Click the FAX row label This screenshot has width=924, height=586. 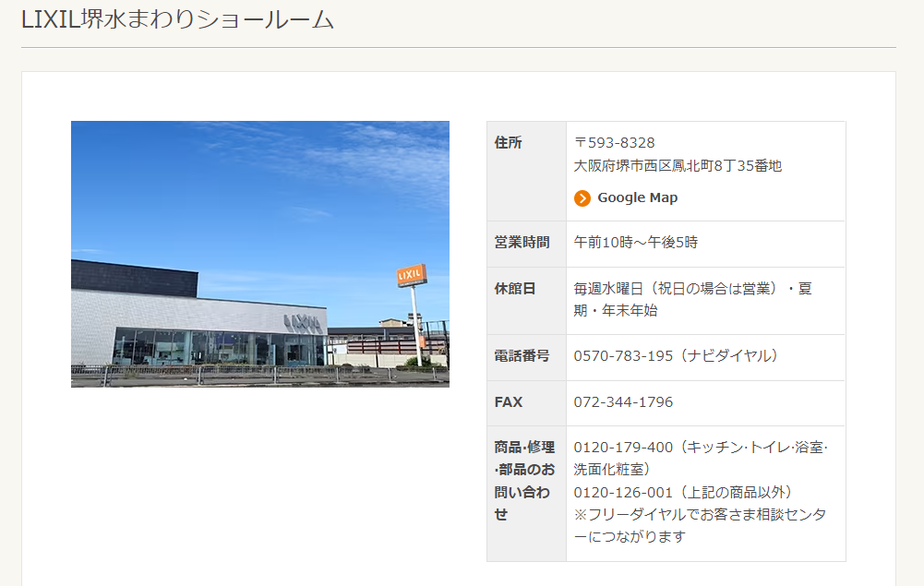(x=508, y=402)
